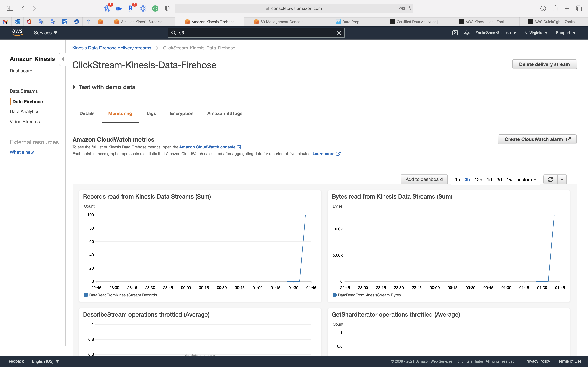Click the AWS logo home icon
This screenshot has height=367, width=588.
17,33
